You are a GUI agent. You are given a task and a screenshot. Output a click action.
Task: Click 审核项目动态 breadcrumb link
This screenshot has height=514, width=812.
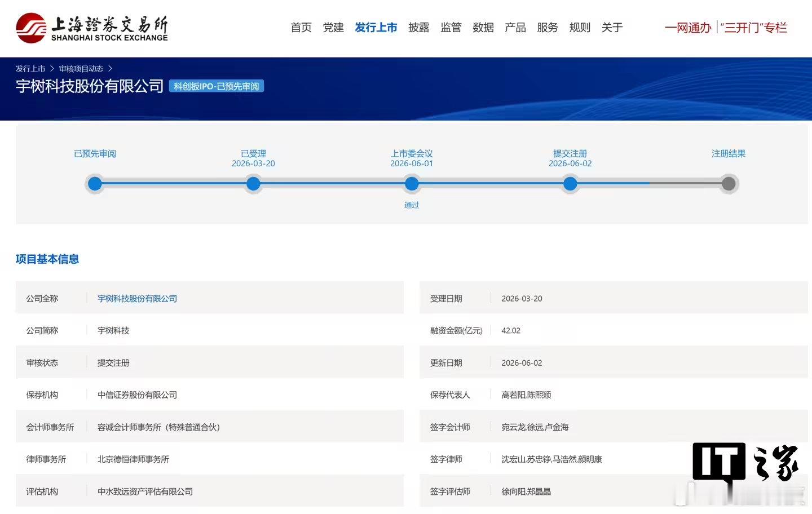81,69
